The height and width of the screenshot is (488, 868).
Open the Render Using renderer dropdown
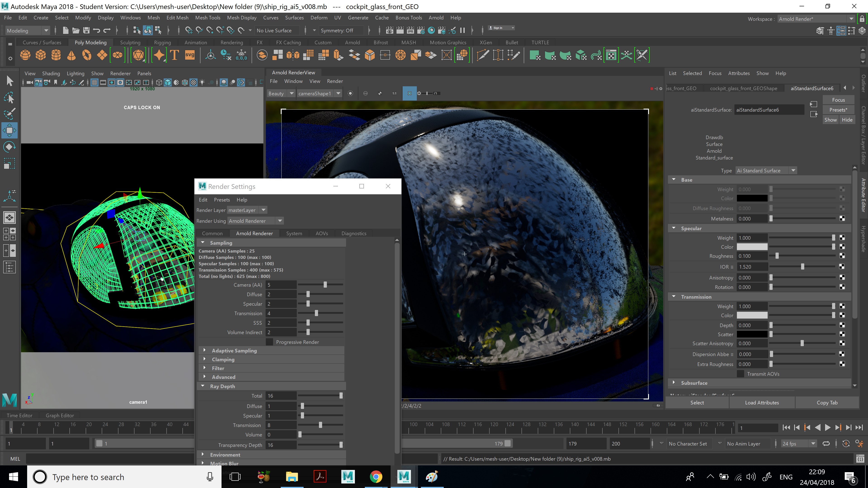tap(255, 221)
